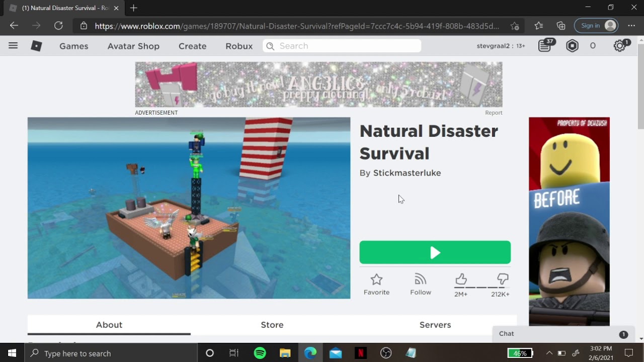Open the browser favorites list icon
This screenshot has height=362, width=644.
pos(539,26)
